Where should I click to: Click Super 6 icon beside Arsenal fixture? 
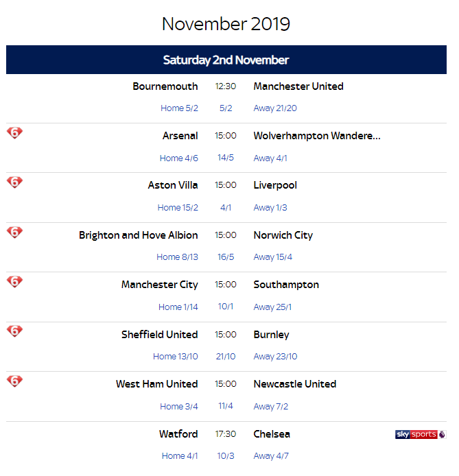[x=14, y=133]
